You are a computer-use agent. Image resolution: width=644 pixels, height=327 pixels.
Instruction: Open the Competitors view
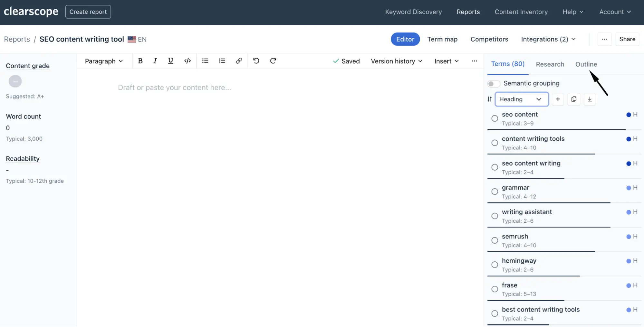pos(489,39)
